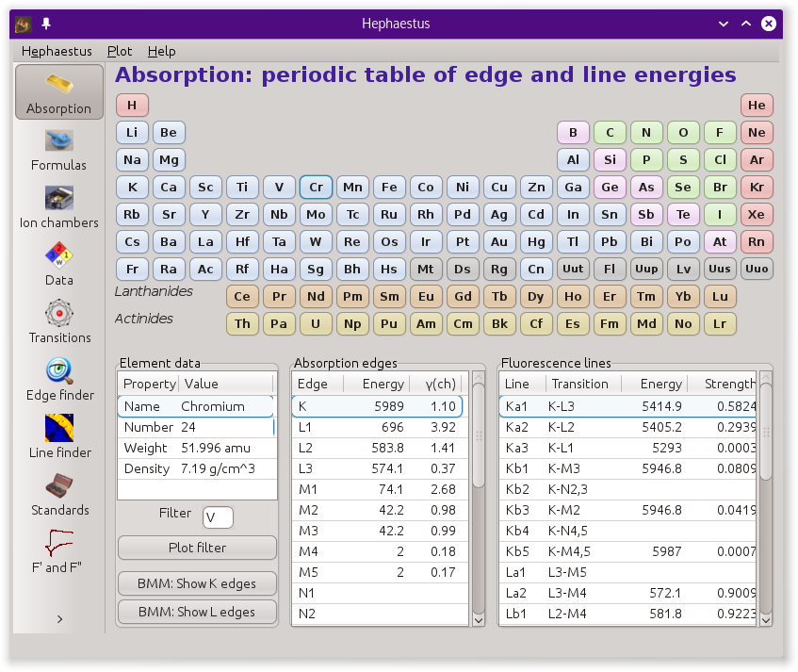Select Lawrencium (Lr) actinide
This screenshot has width=798, height=672.
(720, 324)
